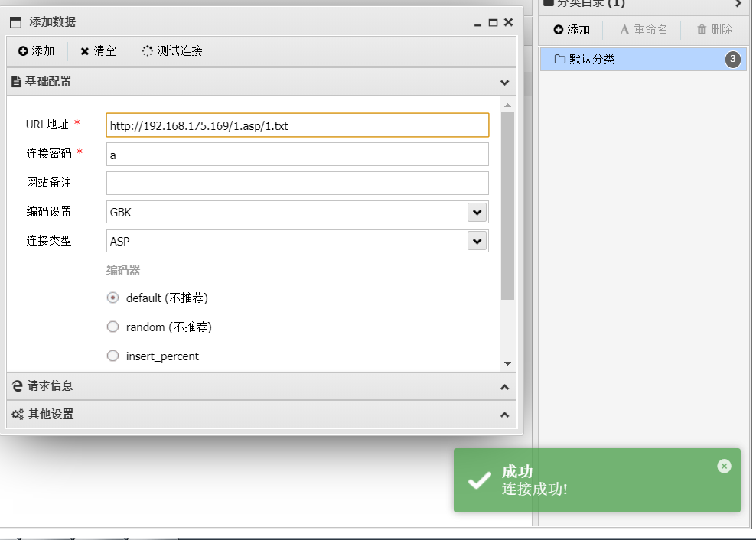Click 删除 in the category panel
The height and width of the screenshot is (540, 756).
(x=715, y=30)
